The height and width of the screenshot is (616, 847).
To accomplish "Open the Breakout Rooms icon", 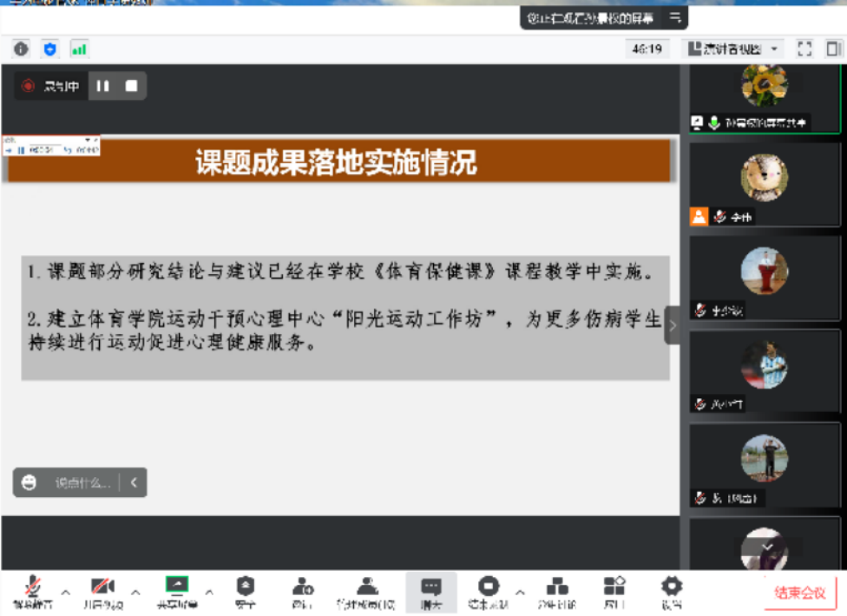I will (x=556, y=591).
